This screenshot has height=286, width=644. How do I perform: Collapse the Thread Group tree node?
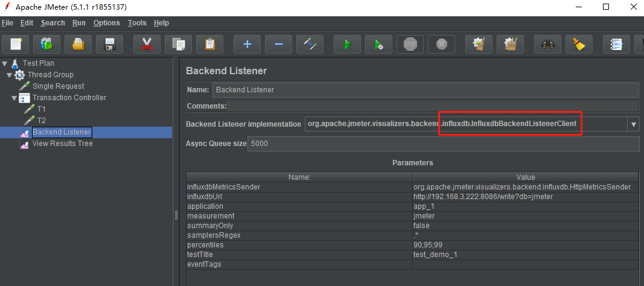tap(10, 75)
